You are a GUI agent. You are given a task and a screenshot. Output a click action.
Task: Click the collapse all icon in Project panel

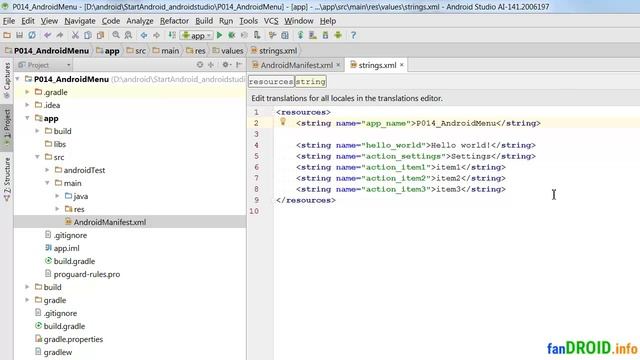(211, 65)
